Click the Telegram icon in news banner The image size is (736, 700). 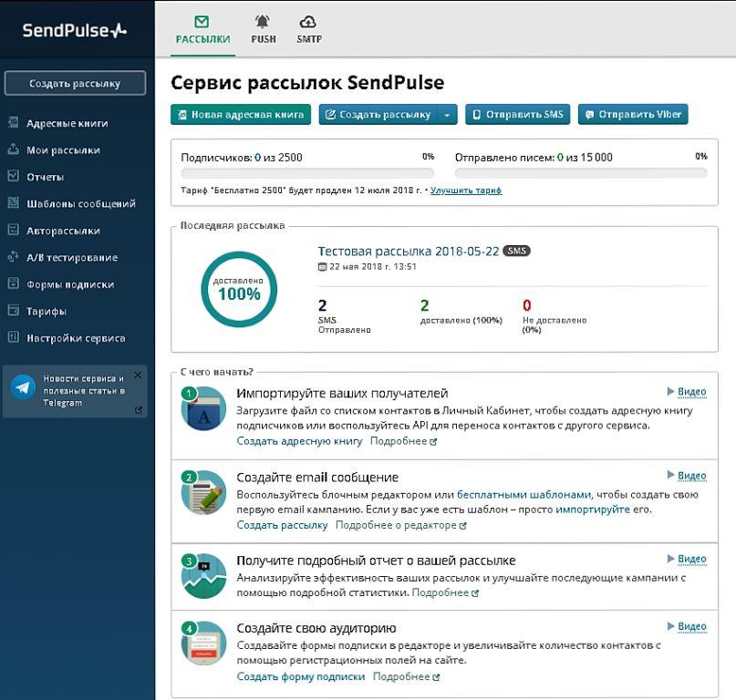click(23, 387)
